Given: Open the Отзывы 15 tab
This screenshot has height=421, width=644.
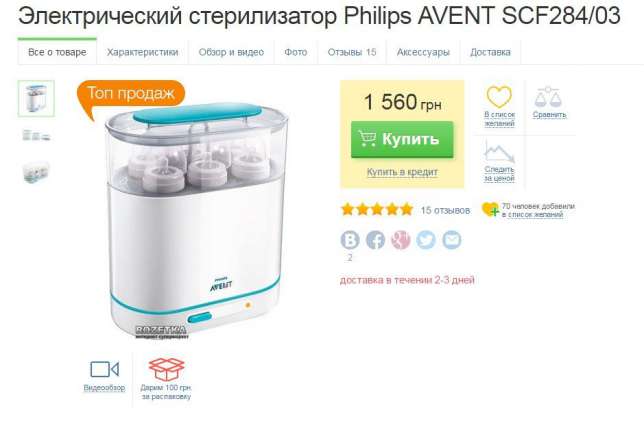Looking at the screenshot, I should [x=352, y=52].
